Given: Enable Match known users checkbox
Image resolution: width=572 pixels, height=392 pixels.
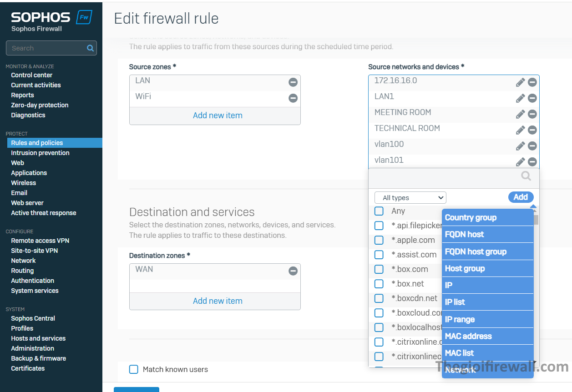Looking at the screenshot, I should [134, 369].
